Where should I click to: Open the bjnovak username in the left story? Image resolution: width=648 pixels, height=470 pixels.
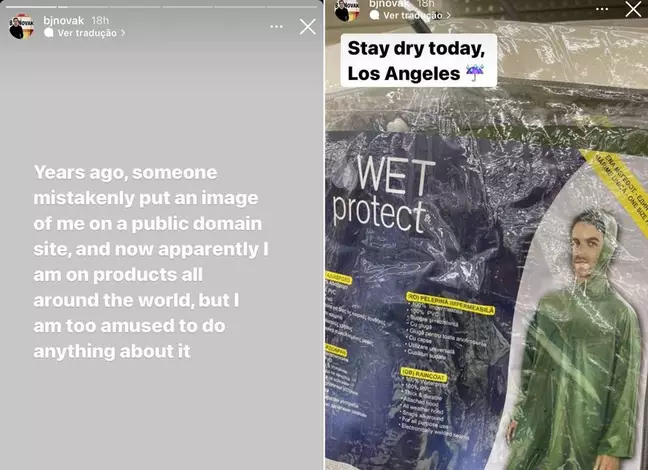tap(64, 20)
